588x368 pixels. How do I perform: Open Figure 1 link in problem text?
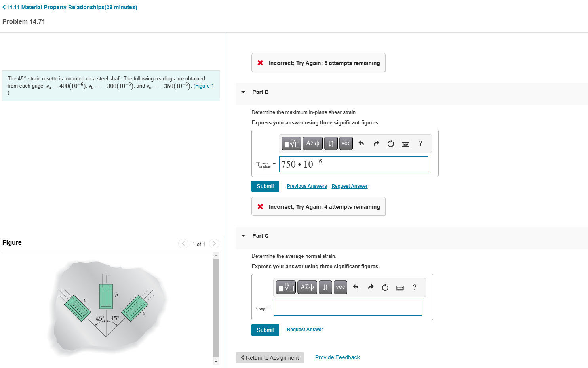click(x=204, y=86)
